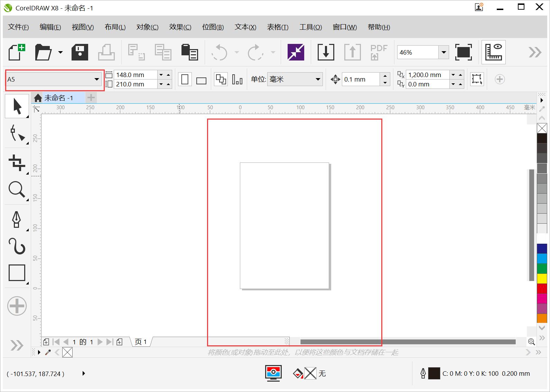Open the 视图(V) menu

coord(83,27)
